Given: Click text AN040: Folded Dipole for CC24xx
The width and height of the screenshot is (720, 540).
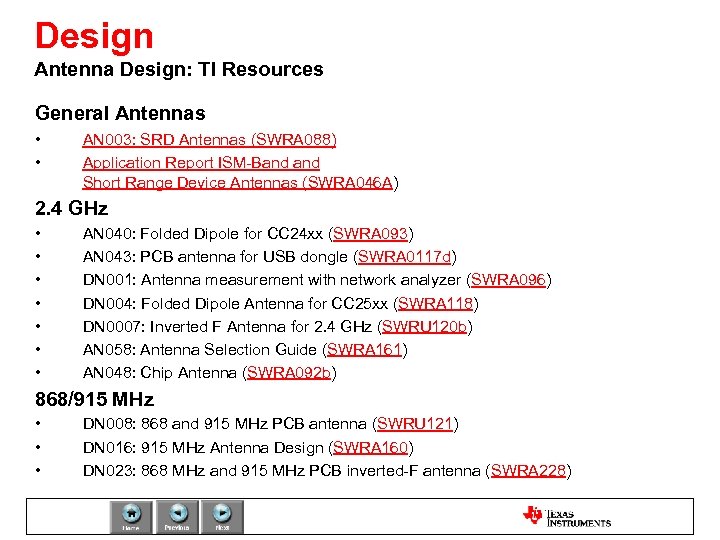Looking at the screenshot, I should point(202,234).
